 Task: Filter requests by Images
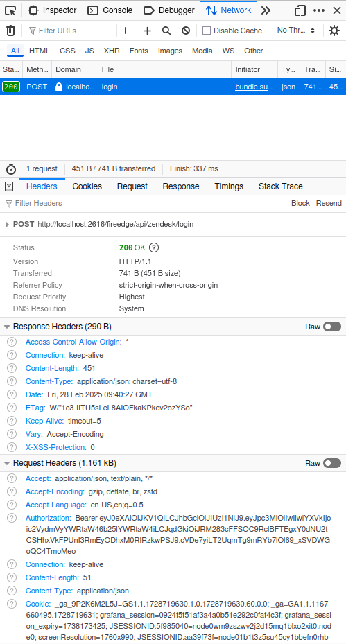coord(170,51)
